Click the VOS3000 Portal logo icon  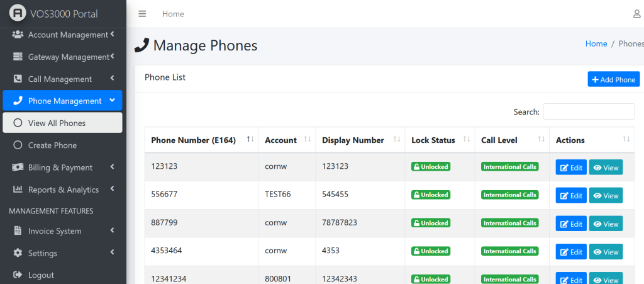coord(17,14)
